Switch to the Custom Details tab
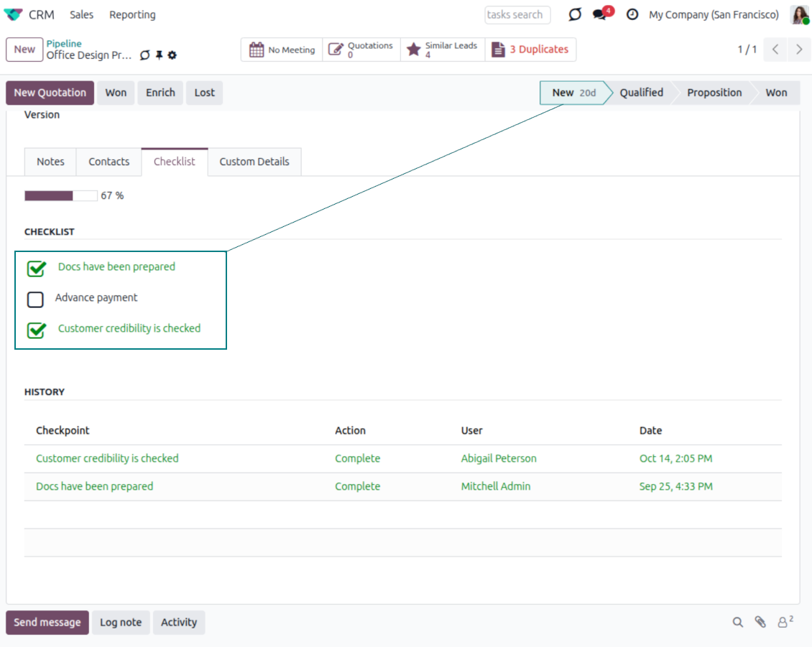This screenshot has width=812, height=647. click(x=254, y=162)
